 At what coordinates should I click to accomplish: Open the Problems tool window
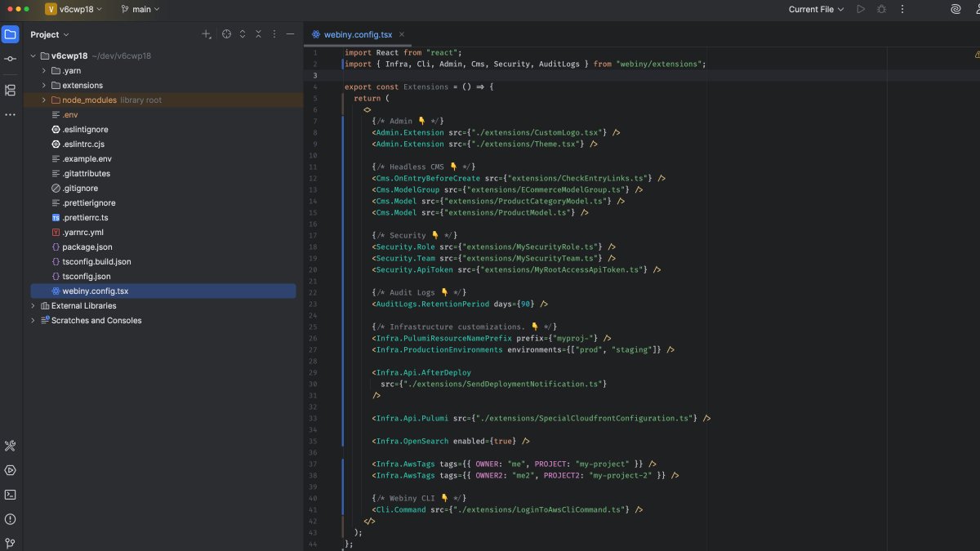10,518
